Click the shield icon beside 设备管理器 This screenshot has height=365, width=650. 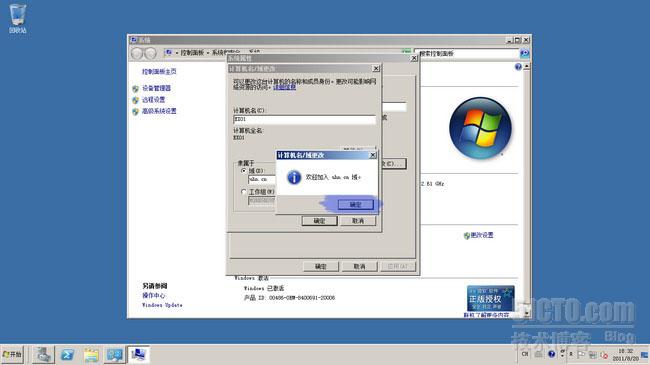click(x=135, y=89)
